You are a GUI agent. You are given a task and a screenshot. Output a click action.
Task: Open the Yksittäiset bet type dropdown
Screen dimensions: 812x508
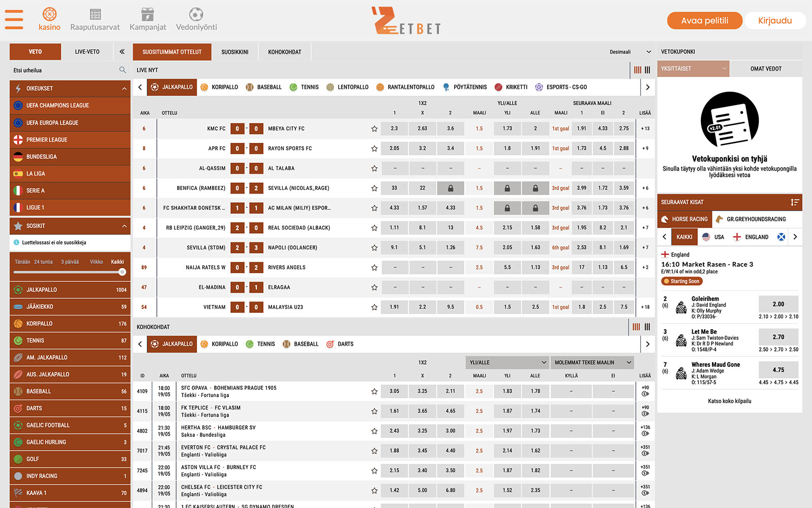click(x=693, y=69)
